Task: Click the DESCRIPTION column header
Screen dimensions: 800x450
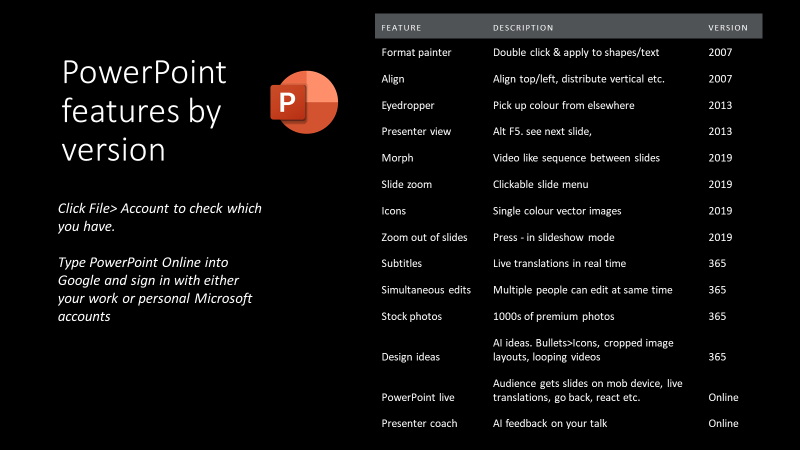Action: coord(523,28)
